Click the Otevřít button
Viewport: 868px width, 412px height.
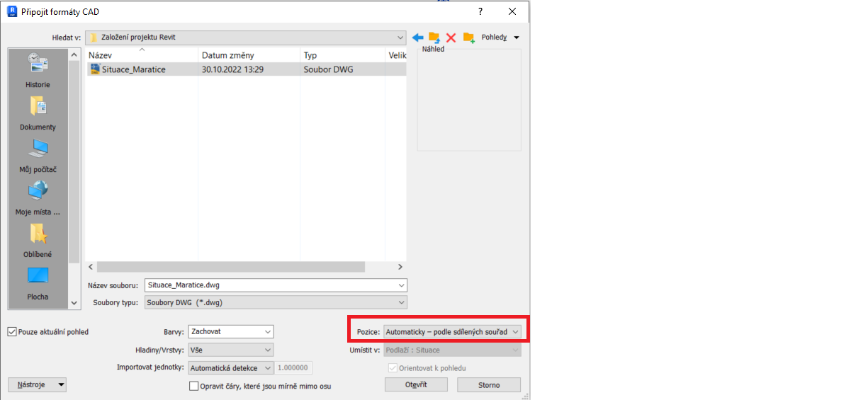click(x=416, y=384)
